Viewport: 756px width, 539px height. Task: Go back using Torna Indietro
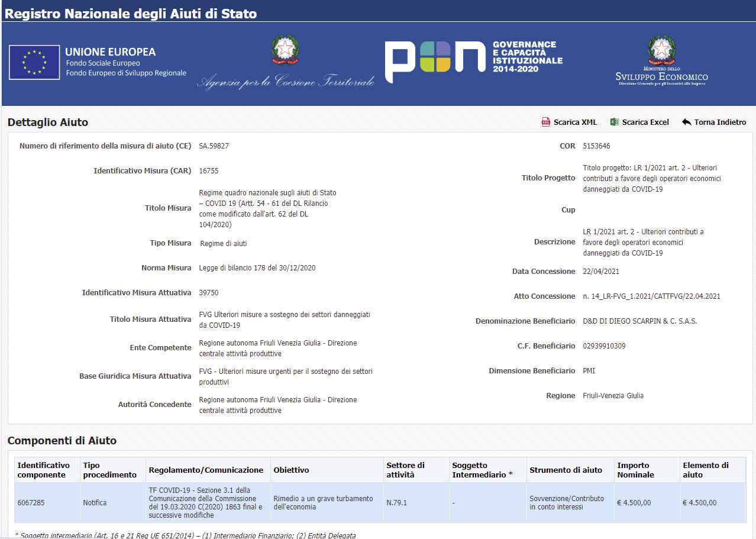[714, 122]
